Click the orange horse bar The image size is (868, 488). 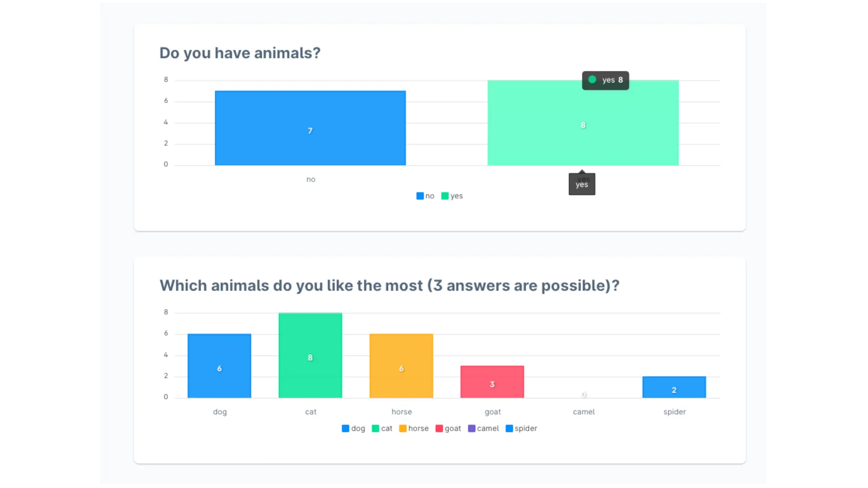point(401,366)
